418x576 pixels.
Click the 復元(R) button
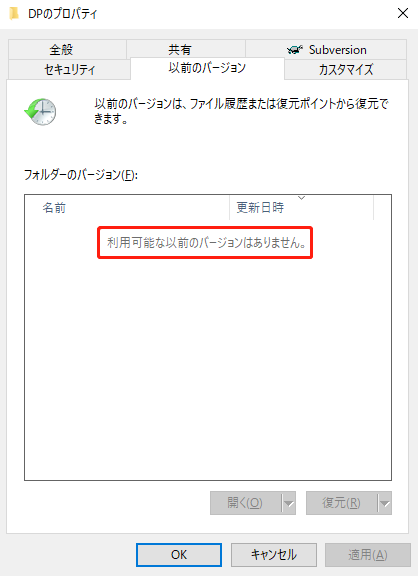click(x=342, y=503)
